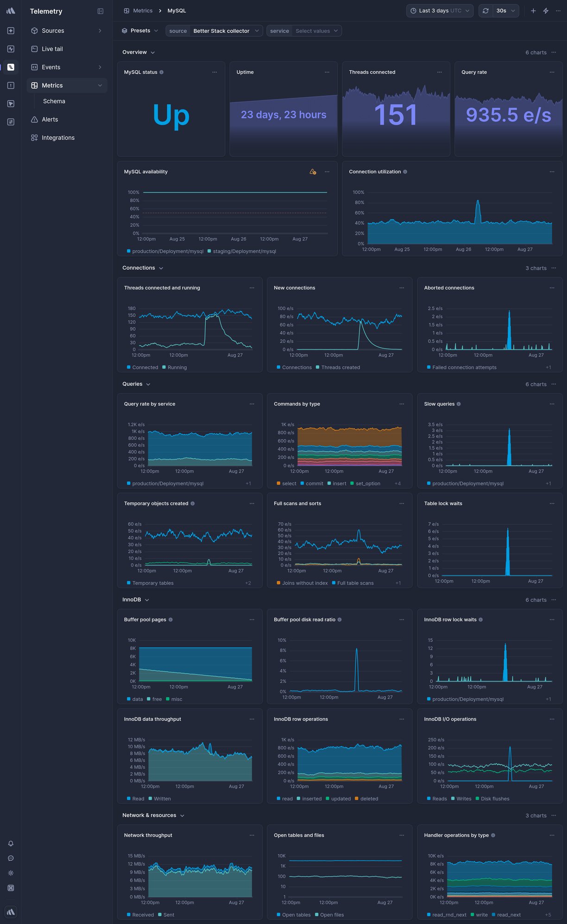Open Overview section options menu
Image resolution: width=567 pixels, height=924 pixels.
554,52
